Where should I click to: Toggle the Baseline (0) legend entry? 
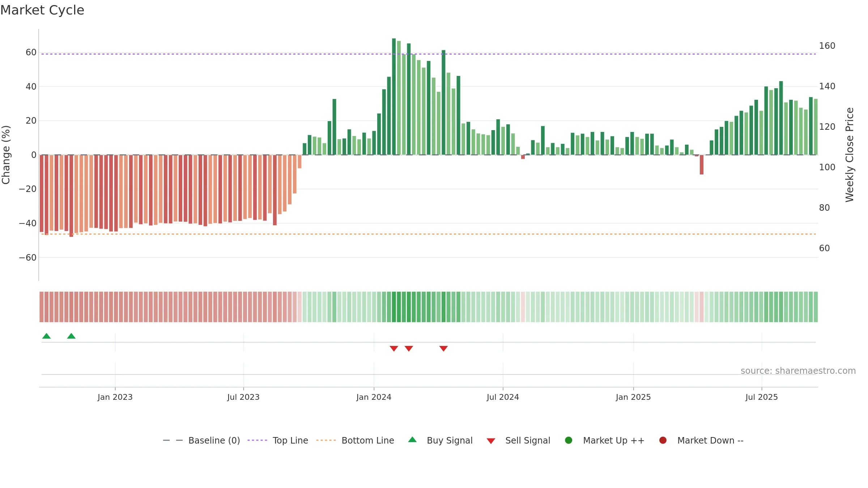coord(214,440)
